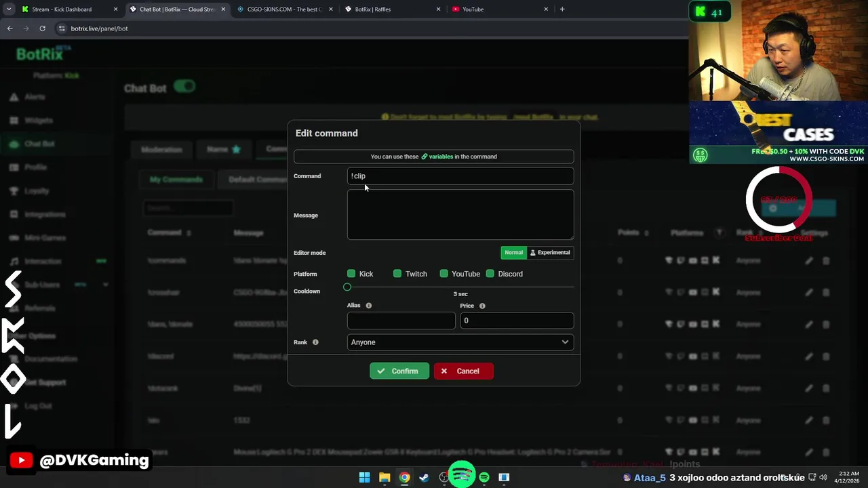Click the edit pencil icon in !commands row
This screenshot has height=488, width=868.
coord(809,260)
